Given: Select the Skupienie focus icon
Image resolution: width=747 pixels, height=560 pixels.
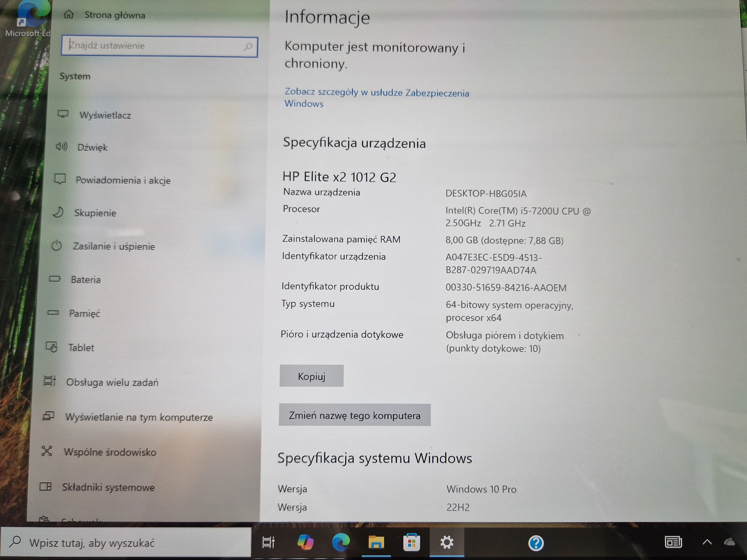Looking at the screenshot, I should tap(59, 213).
